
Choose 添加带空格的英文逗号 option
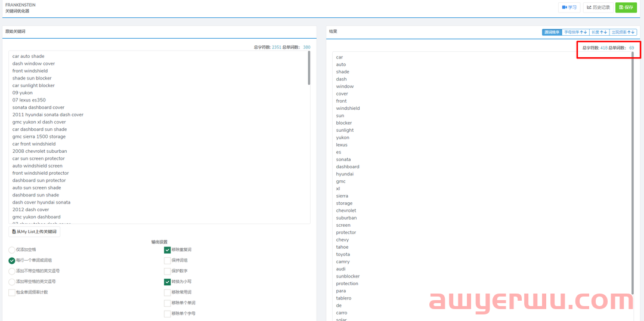coord(12,282)
